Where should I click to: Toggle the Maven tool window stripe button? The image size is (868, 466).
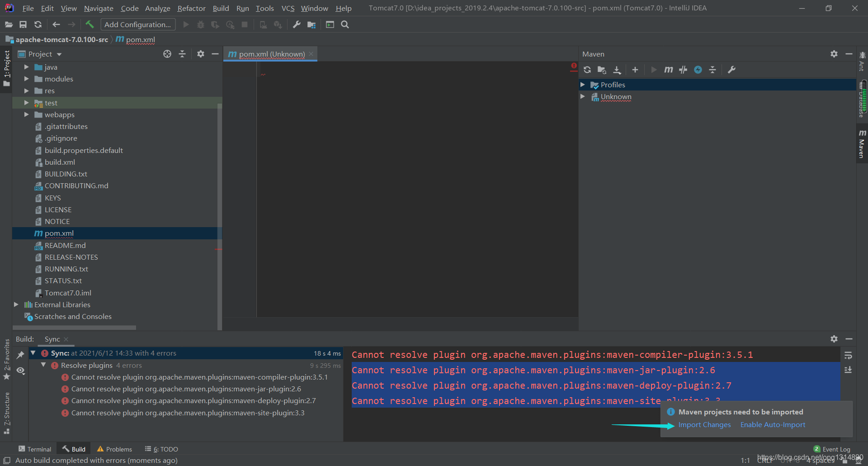click(862, 144)
